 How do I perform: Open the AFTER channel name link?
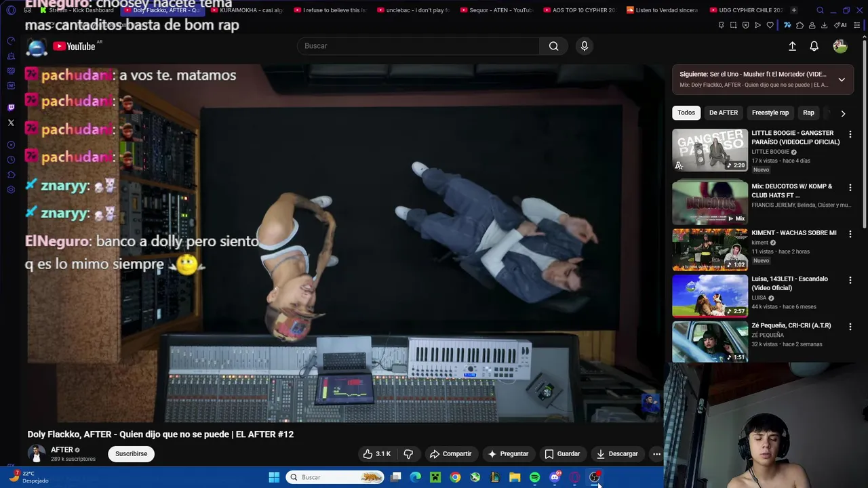pos(62,450)
